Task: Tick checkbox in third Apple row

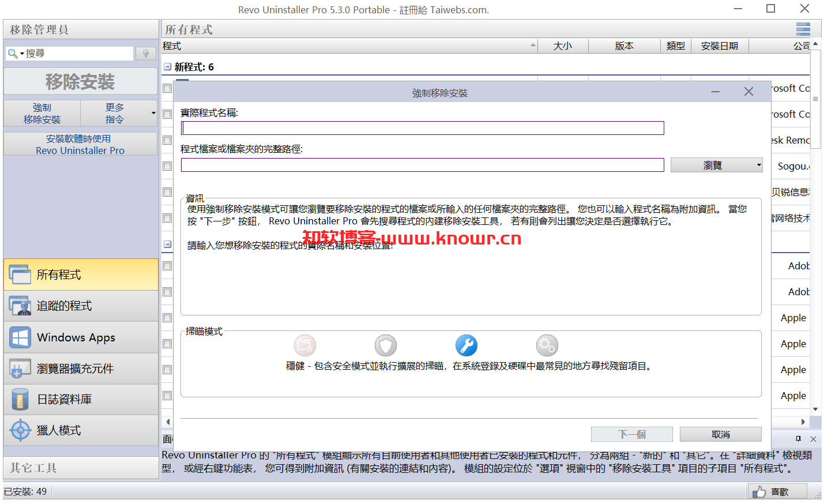Action: pos(167,370)
